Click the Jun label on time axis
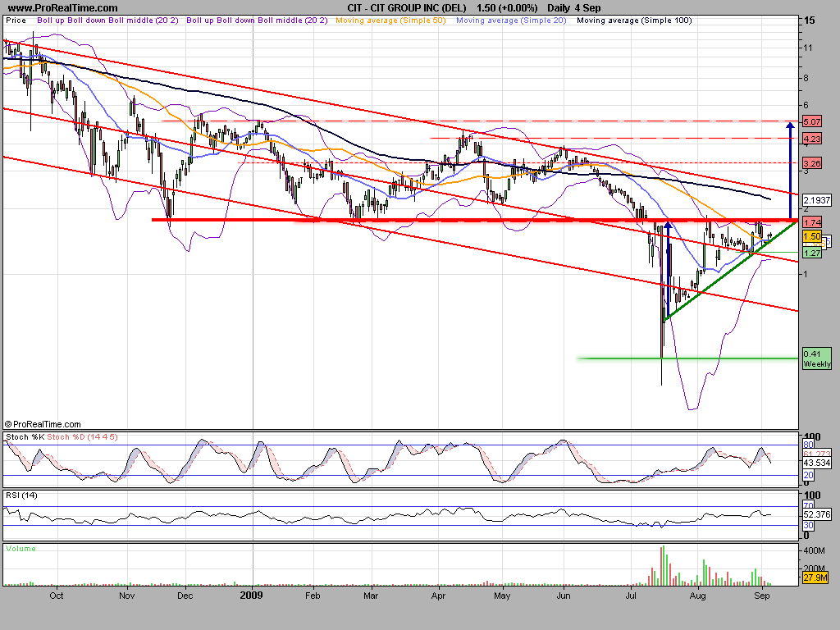 [564, 596]
